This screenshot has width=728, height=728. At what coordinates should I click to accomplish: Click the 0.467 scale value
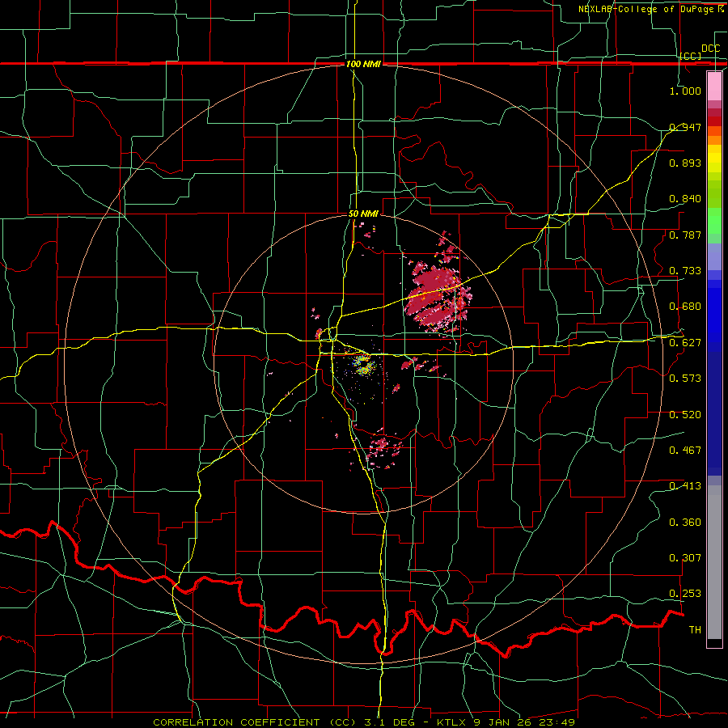click(x=685, y=451)
